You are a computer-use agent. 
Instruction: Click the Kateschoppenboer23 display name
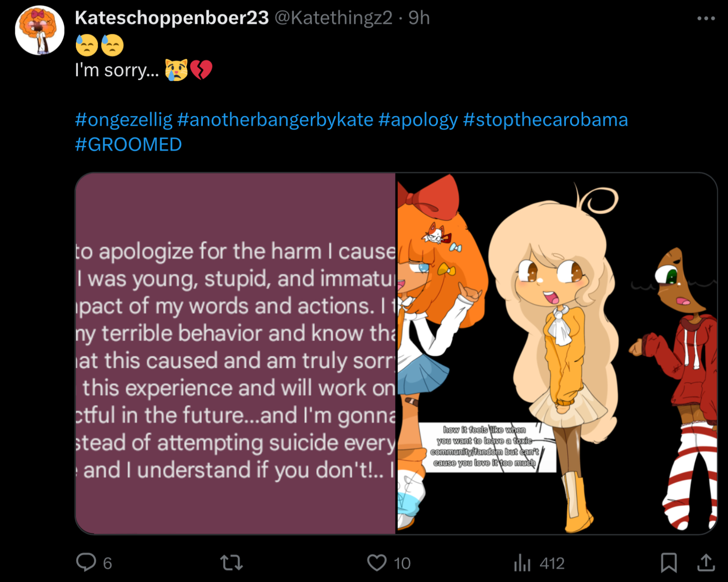pos(172,18)
